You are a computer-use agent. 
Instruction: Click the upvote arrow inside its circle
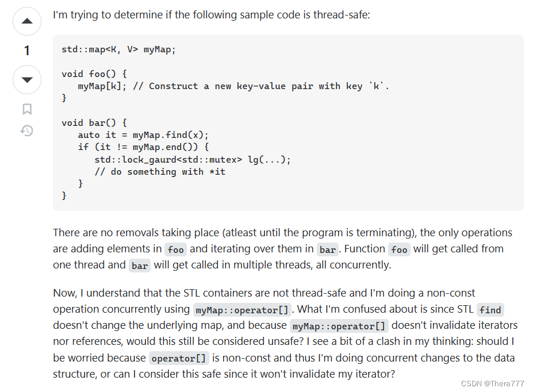26,21
